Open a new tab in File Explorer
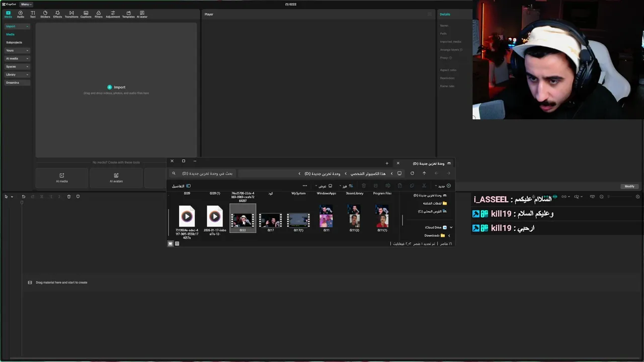This screenshot has width=644, height=362. coord(387,163)
